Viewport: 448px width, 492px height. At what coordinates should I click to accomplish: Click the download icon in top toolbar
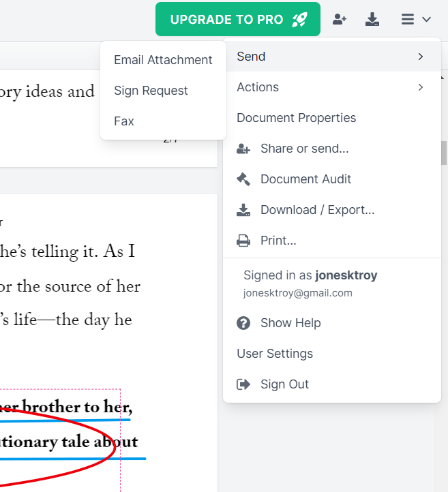[x=372, y=19]
